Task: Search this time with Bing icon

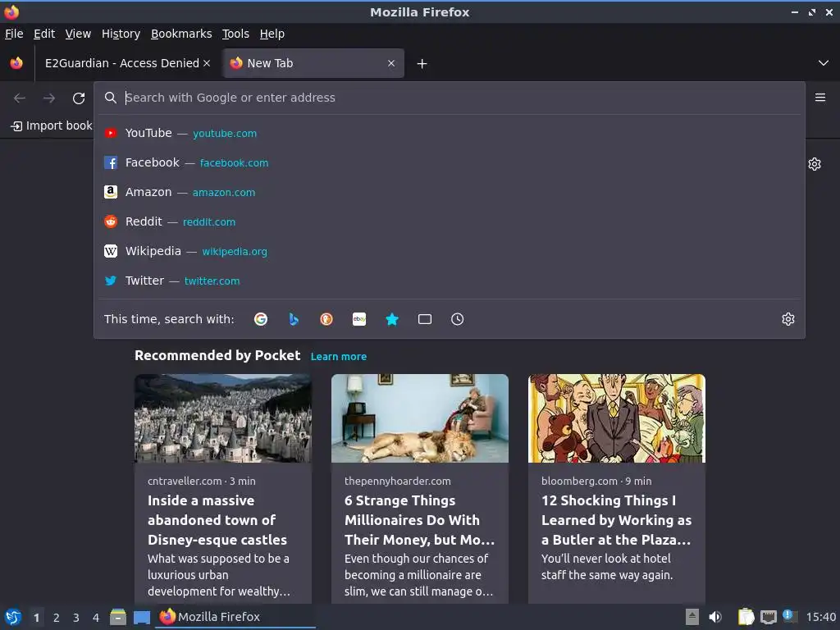Action: 294,319
